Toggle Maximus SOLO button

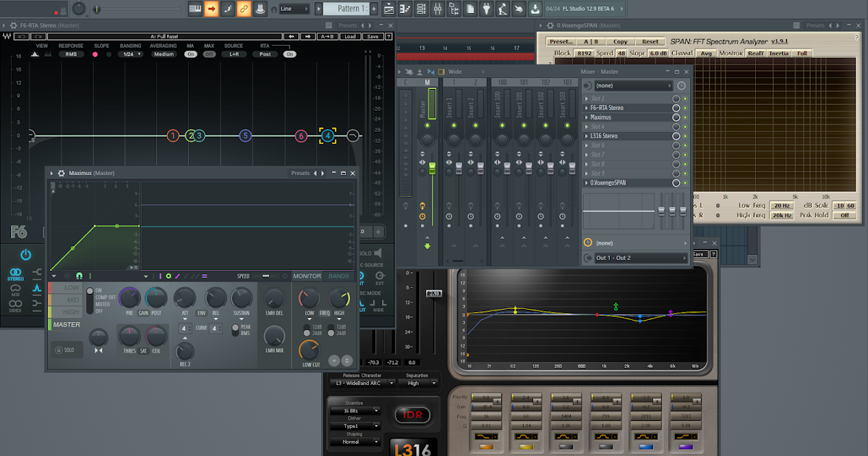66,349
